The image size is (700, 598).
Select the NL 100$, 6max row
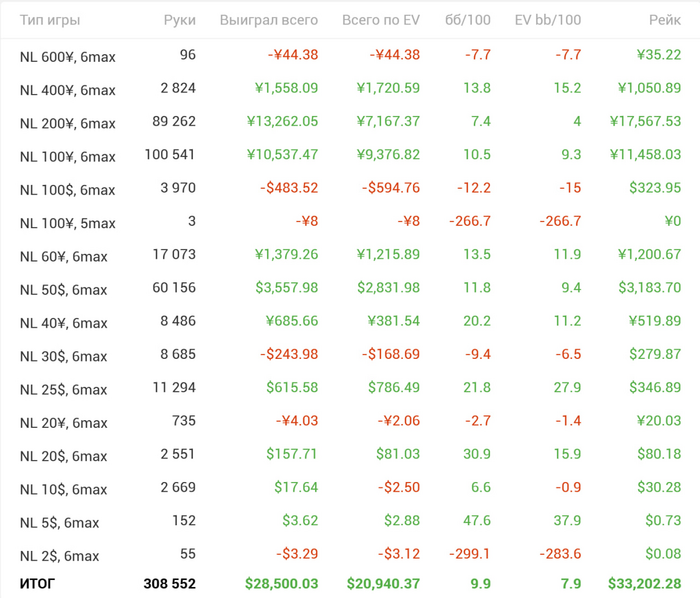point(350,188)
